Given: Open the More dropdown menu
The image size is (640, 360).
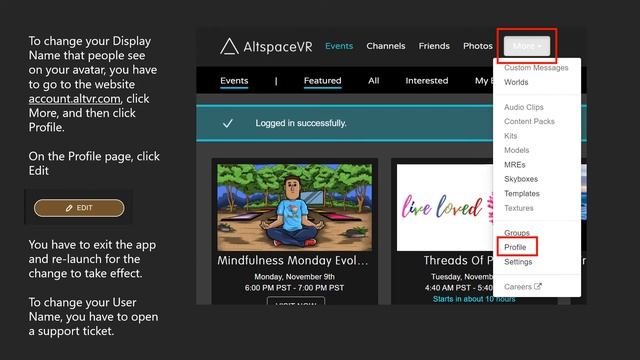Looking at the screenshot, I should (527, 46).
